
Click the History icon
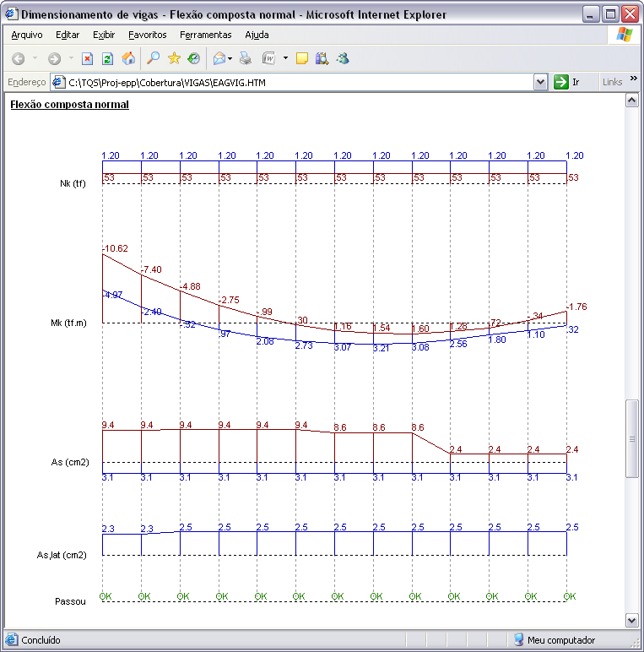194,58
